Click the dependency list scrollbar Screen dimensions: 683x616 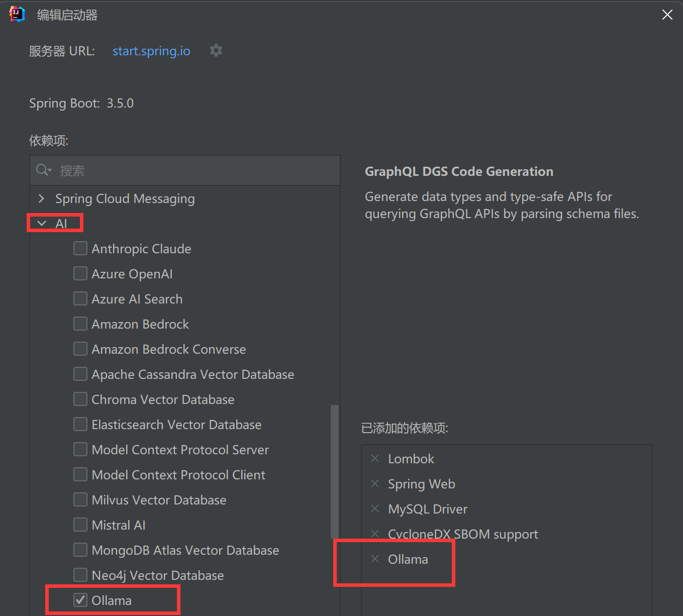click(334, 471)
